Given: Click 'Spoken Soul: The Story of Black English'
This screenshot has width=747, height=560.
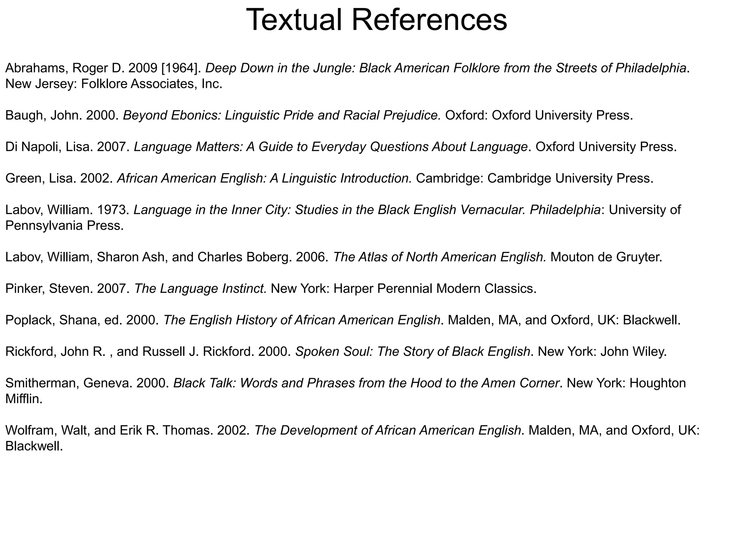Looking at the screenshot, I should [413, 352].
